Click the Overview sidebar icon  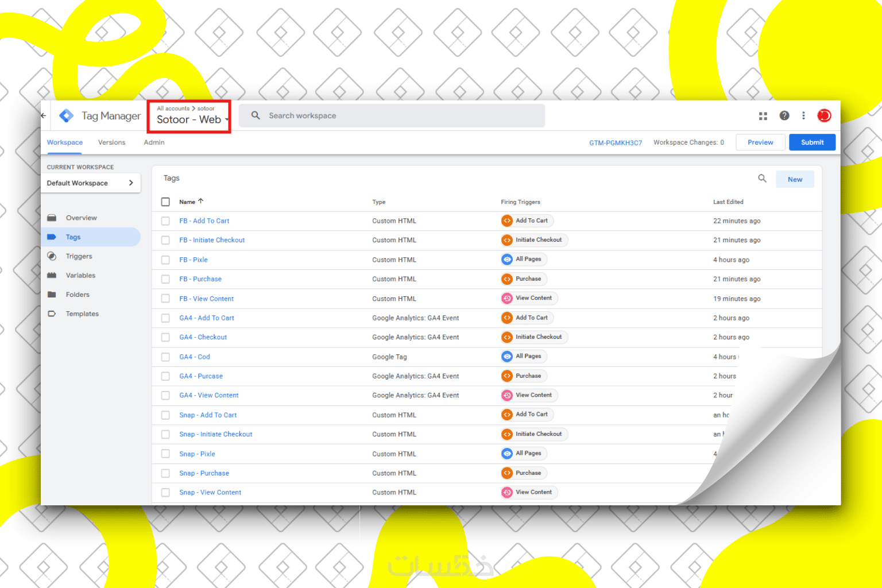52,218
